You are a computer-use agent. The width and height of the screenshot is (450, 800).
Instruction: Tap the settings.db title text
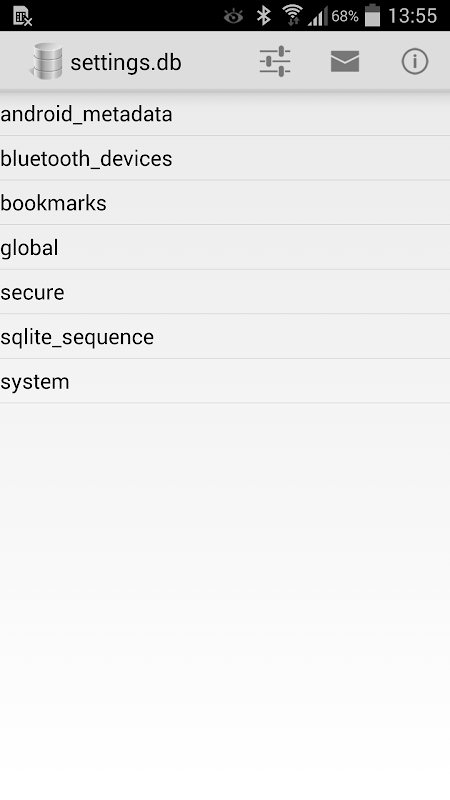click(126, 63)
